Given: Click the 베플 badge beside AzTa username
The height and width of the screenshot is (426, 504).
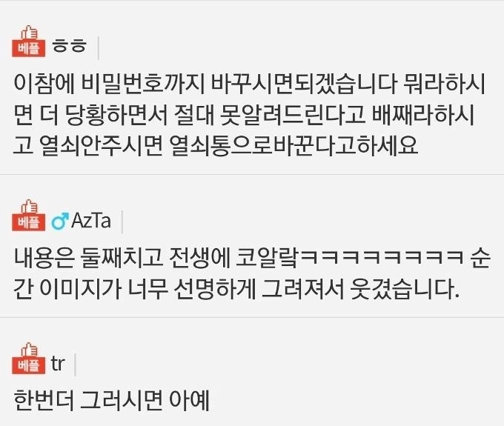Looking at the screenshot, I should [x=28, y=222].
